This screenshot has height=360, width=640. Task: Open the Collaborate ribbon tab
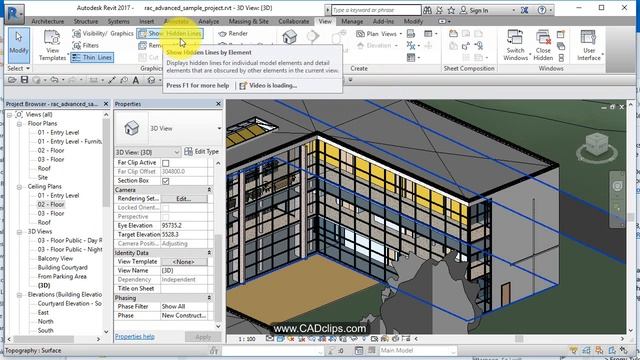point(294,21)
